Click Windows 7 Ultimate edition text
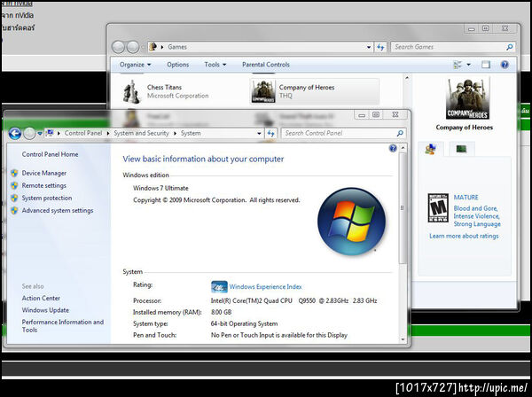Viewport: 532px width, 397px height. click(x=160, y=188)
